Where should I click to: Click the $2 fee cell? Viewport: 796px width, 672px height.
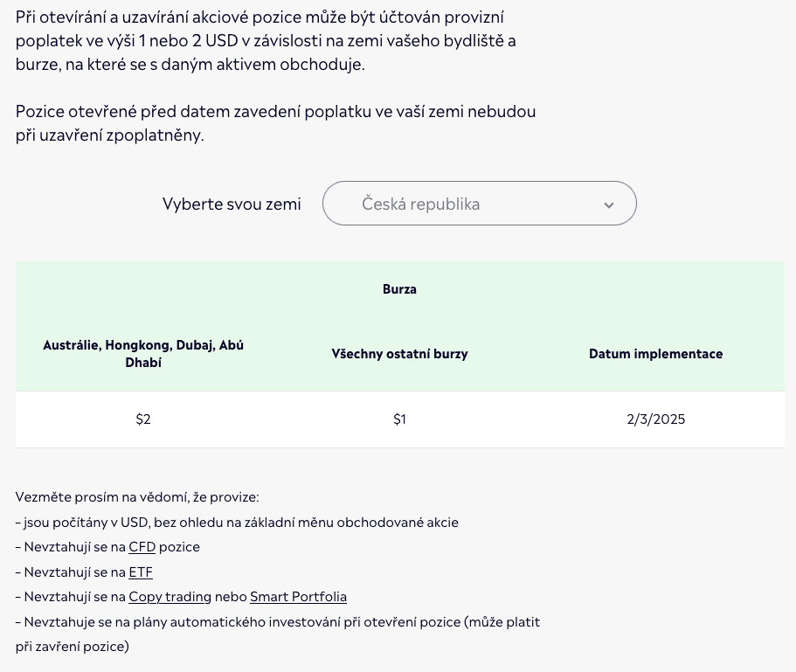(143, 419)
